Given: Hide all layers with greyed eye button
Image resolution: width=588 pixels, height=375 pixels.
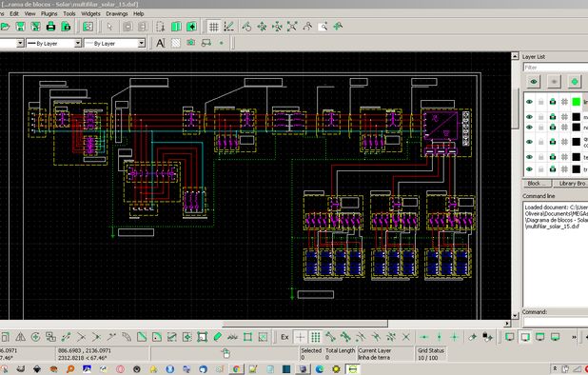Looking at the screenshot, I should click(x=555, y=81).
